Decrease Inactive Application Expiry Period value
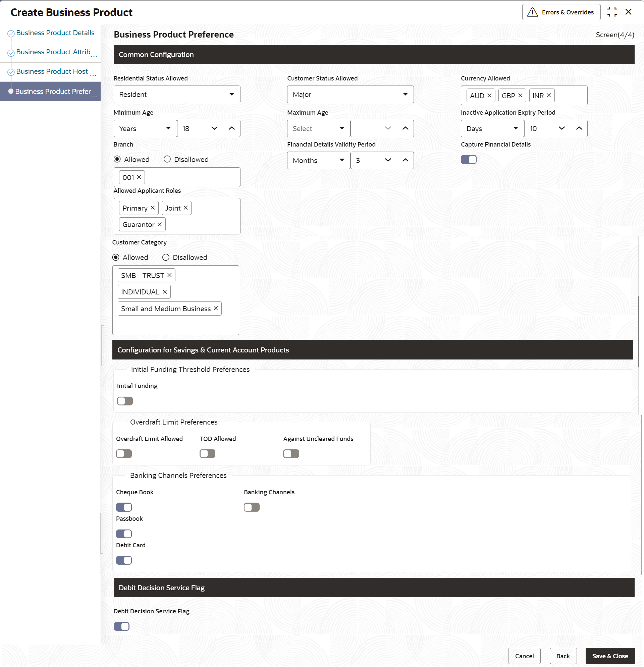Screen dimensions: 644x667 tap(561, 128)
